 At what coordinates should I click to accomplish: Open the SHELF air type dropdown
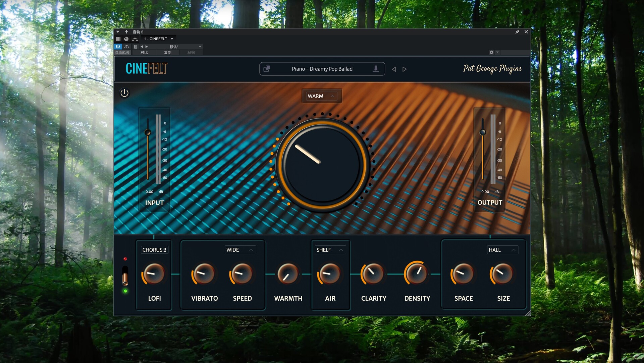(330, 250)
